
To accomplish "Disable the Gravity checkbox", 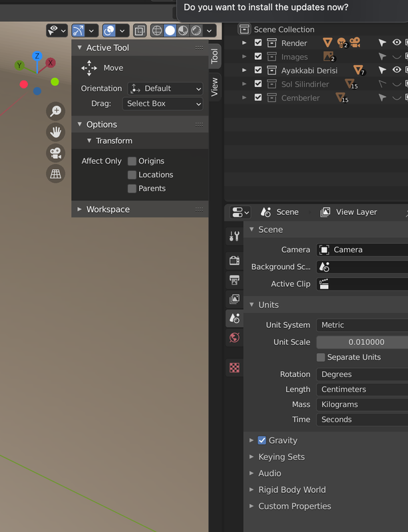I will coord(262,440).
